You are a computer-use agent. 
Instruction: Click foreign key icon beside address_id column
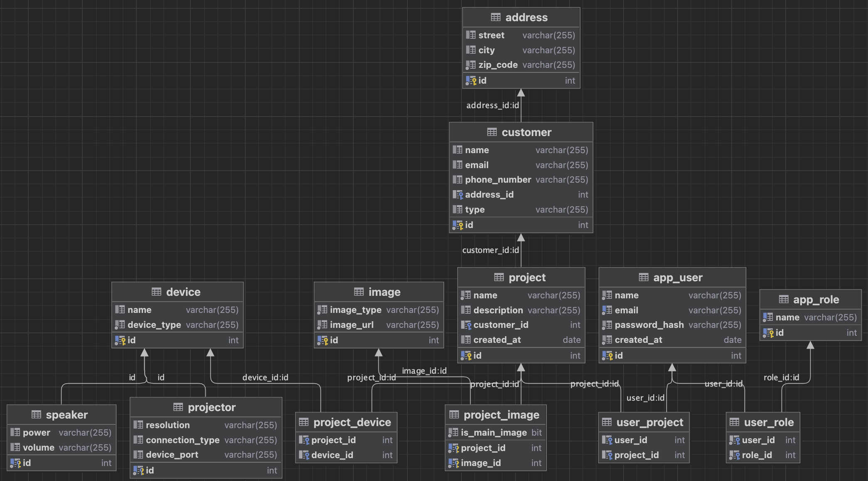coord(458,195)
